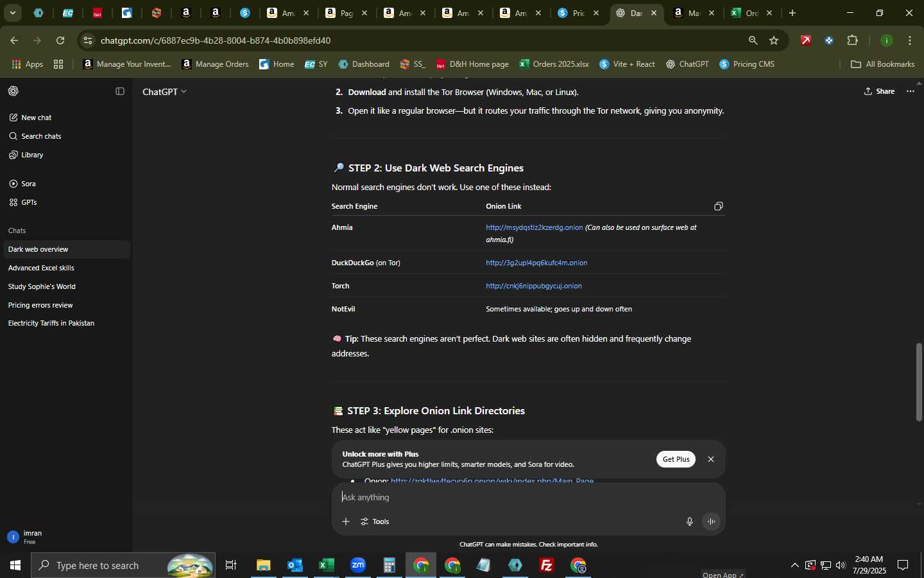924x578 pixels.
Task: Switch to the Ma Amazon tab
Action: (695, 13)
